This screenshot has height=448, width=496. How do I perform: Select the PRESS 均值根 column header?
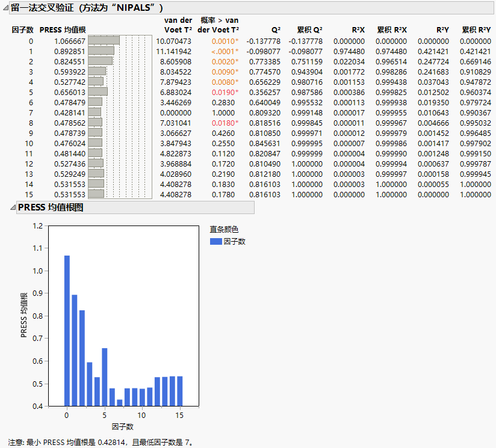click(x=62, y=29)
